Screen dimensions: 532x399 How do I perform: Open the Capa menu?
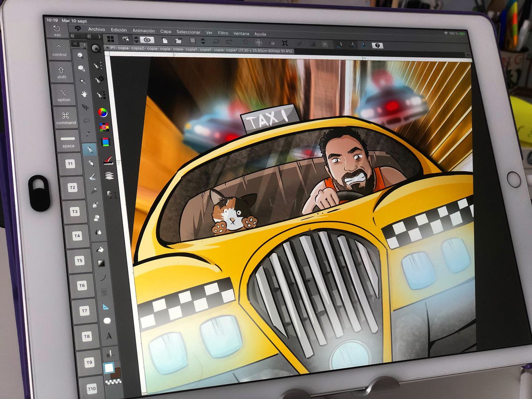tap(166, 31)
